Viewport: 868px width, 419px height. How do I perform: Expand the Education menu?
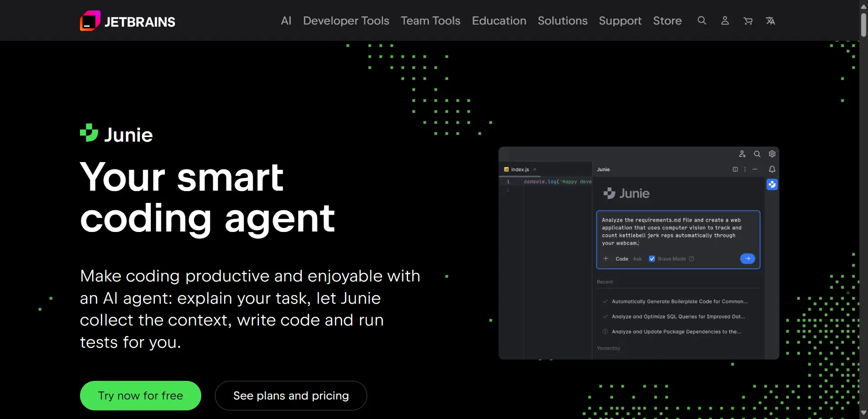[x=499, y=20]
